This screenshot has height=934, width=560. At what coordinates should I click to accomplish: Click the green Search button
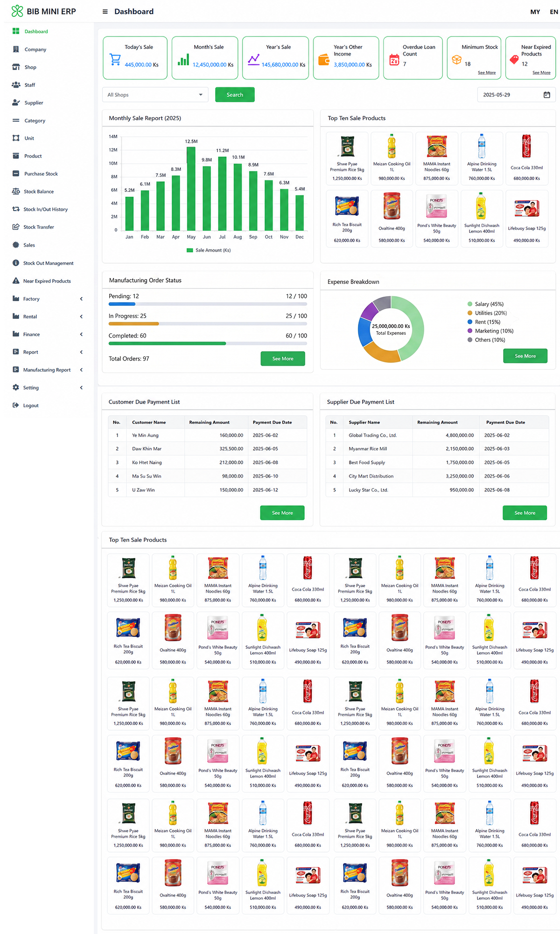(235, 95)
